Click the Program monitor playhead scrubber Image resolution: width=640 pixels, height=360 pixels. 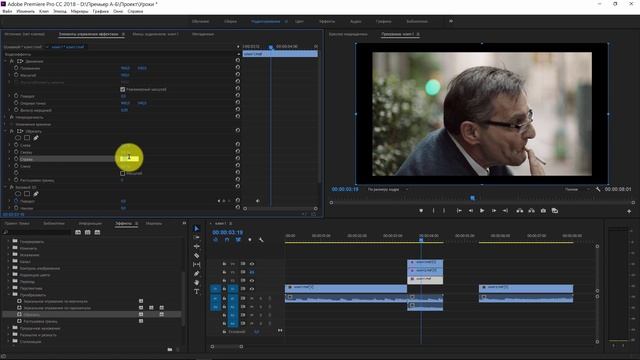pos(472,198)
